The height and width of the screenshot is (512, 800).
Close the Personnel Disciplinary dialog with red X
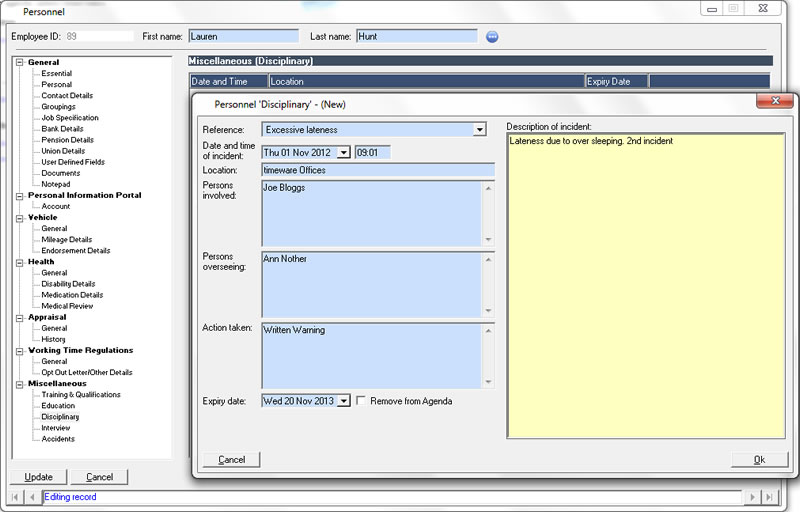click(774, 102)
